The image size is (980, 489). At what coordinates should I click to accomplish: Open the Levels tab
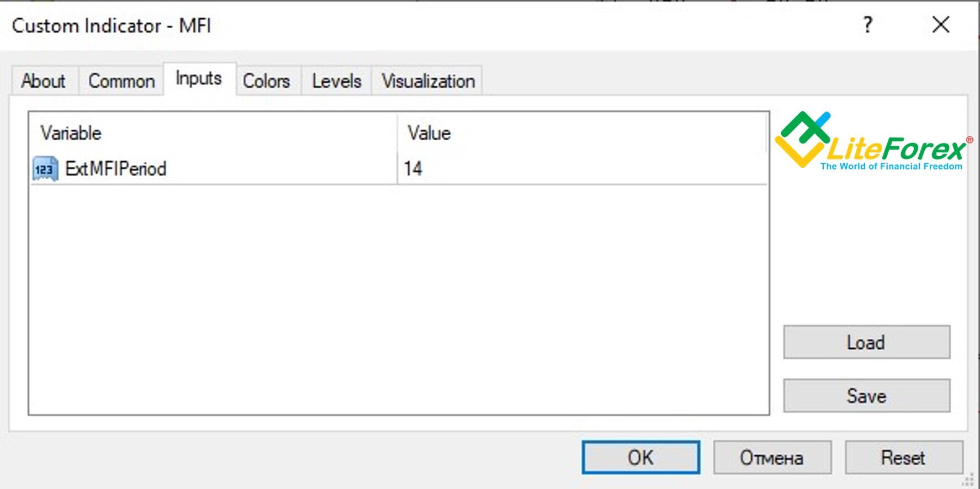click(336, 81)
